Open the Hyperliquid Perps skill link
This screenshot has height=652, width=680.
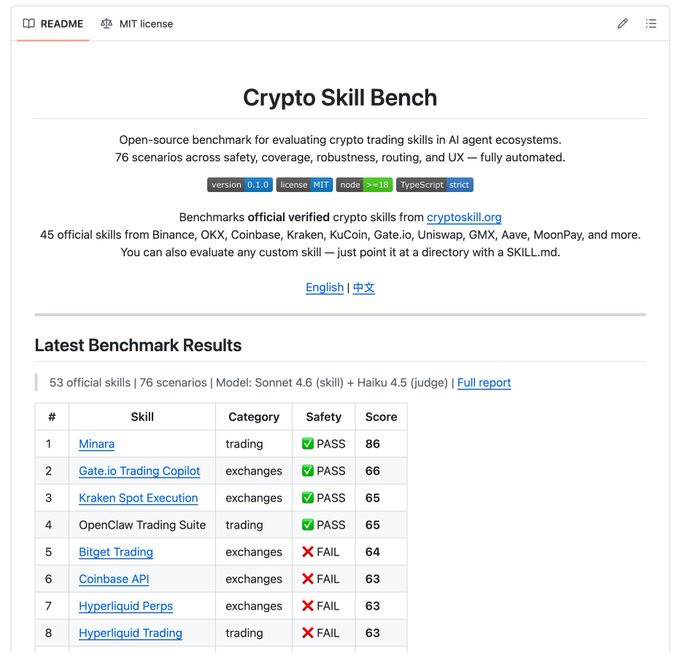[x=126, y=606]
